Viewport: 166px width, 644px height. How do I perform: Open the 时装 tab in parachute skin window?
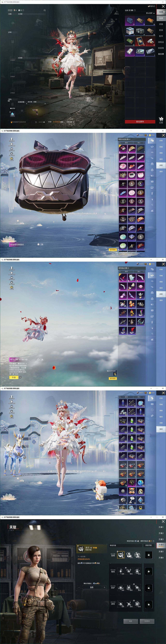[161, 141]
